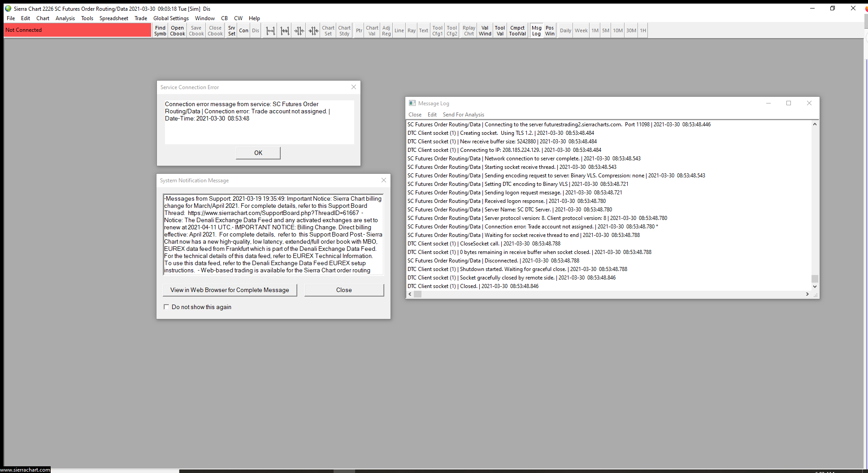Click the Con connect button
The image size is (868, 473).
tap(243, 30)
